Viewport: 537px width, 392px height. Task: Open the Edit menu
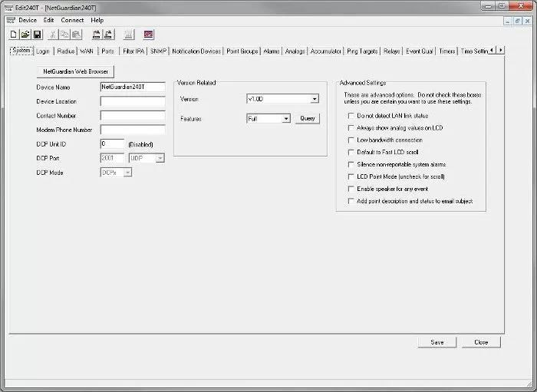48,20
